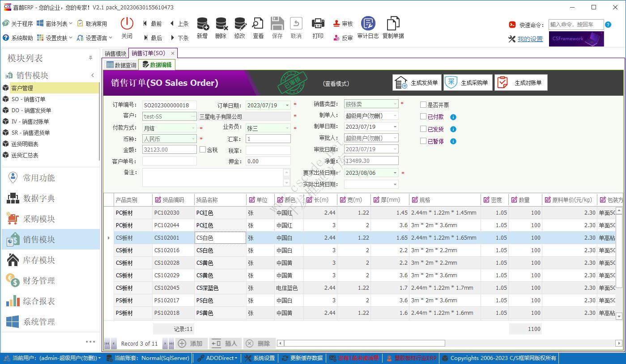Switch to the 数据查询 tab
626x364 pixels.
pyautogui.click(x=120, y=64)
